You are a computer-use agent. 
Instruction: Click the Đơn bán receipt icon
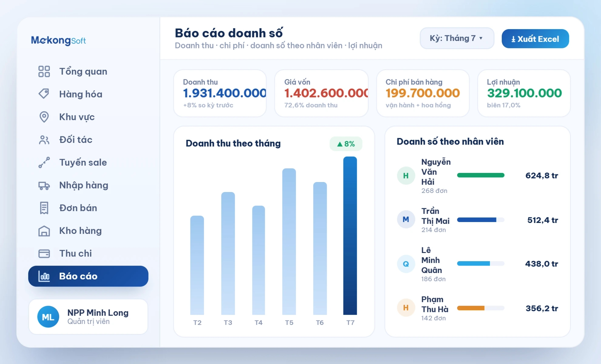[x=44, y=208]
